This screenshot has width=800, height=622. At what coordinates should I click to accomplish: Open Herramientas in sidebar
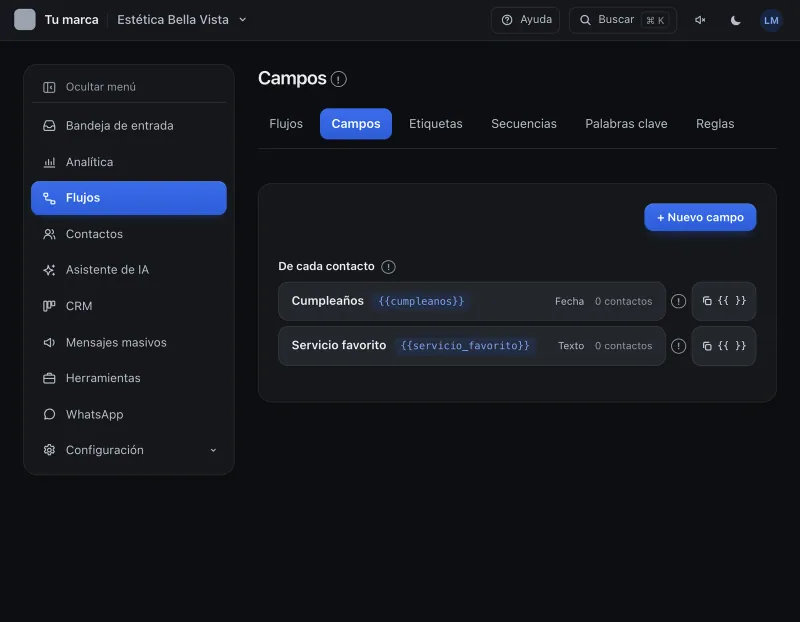[x=129, y=378]
